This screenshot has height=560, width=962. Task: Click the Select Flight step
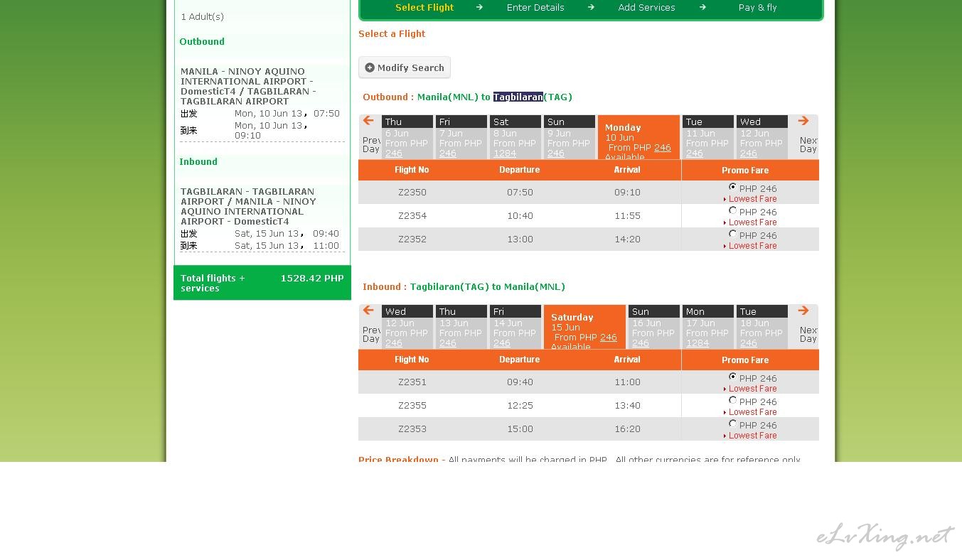click(x=424, y=8)
